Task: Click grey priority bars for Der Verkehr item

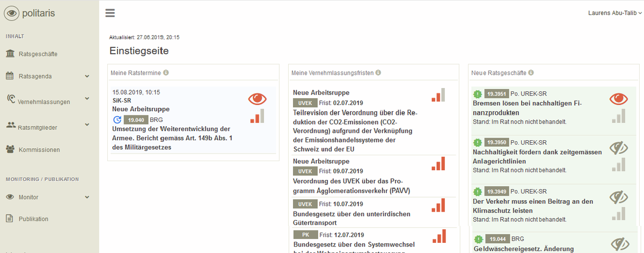Action: [x=619, y=213]
